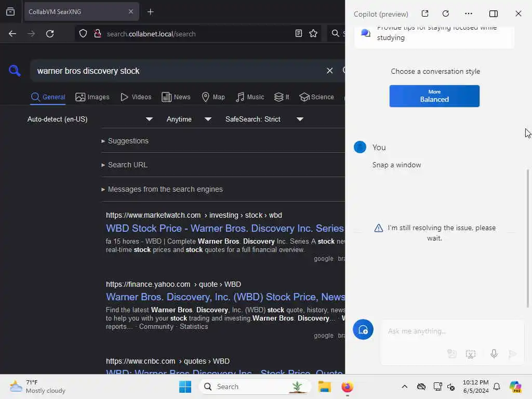Switch to the Images tab

click(x=92, y=97)
